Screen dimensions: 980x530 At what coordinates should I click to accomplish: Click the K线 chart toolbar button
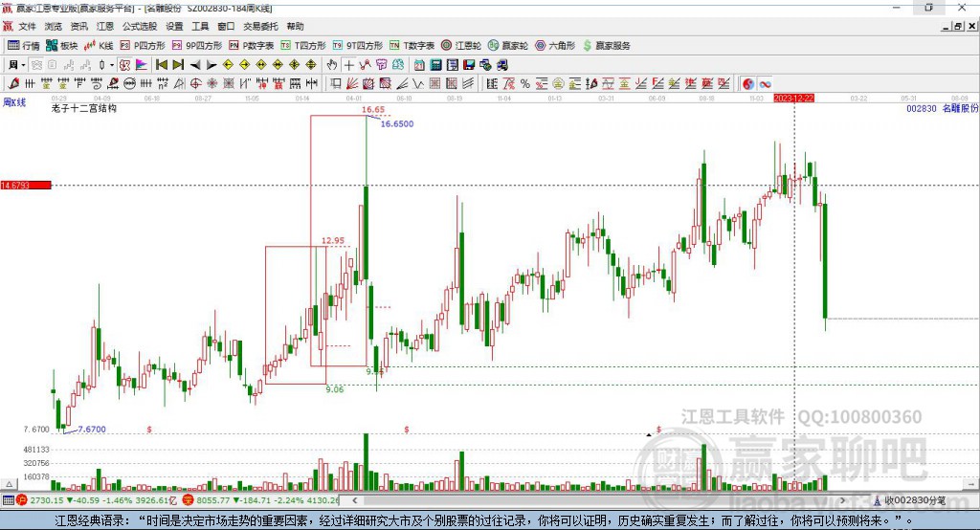pyautogui.click(x=99, y=46)
